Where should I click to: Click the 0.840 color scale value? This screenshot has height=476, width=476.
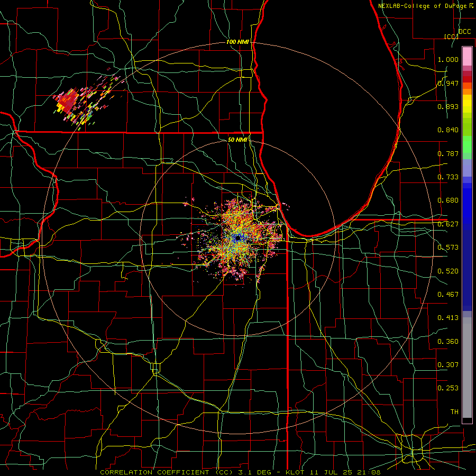(448, 130)
